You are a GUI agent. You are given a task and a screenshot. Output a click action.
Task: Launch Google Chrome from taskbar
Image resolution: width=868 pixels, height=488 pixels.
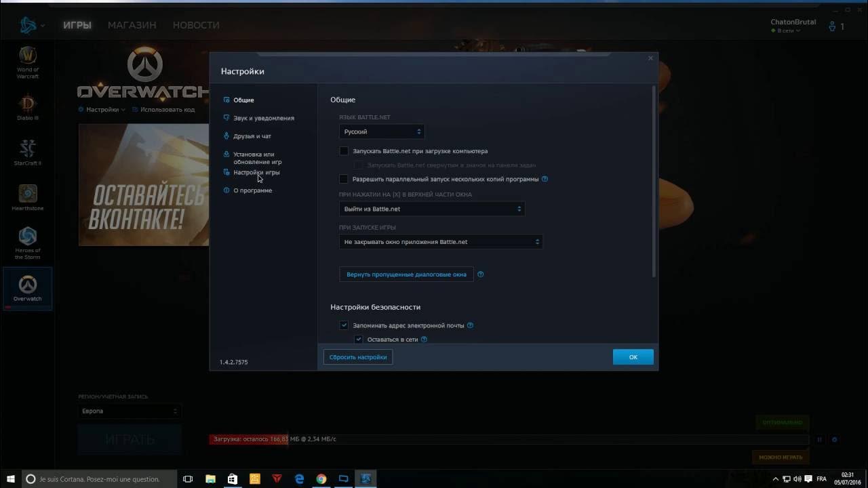coord(321,479)
